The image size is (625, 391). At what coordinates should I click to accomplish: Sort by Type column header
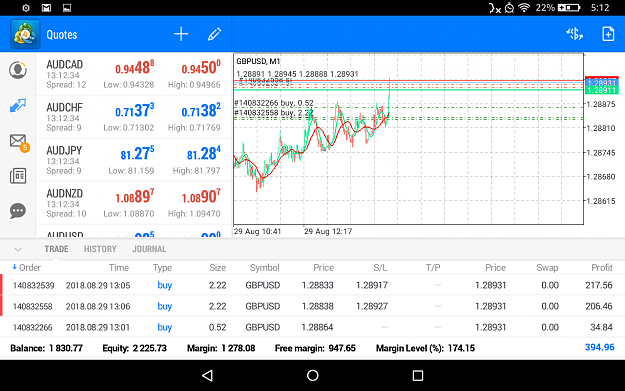pyautogui.click(x=162, y=267)
